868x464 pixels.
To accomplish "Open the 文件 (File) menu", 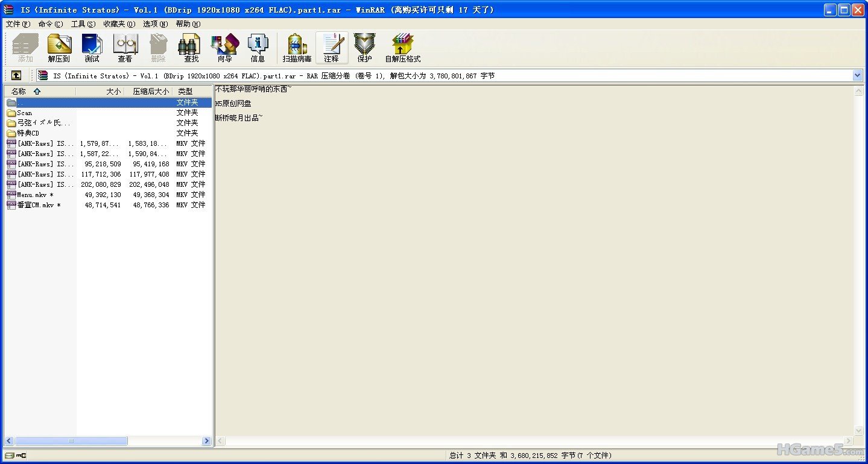I will pos(17,24).
